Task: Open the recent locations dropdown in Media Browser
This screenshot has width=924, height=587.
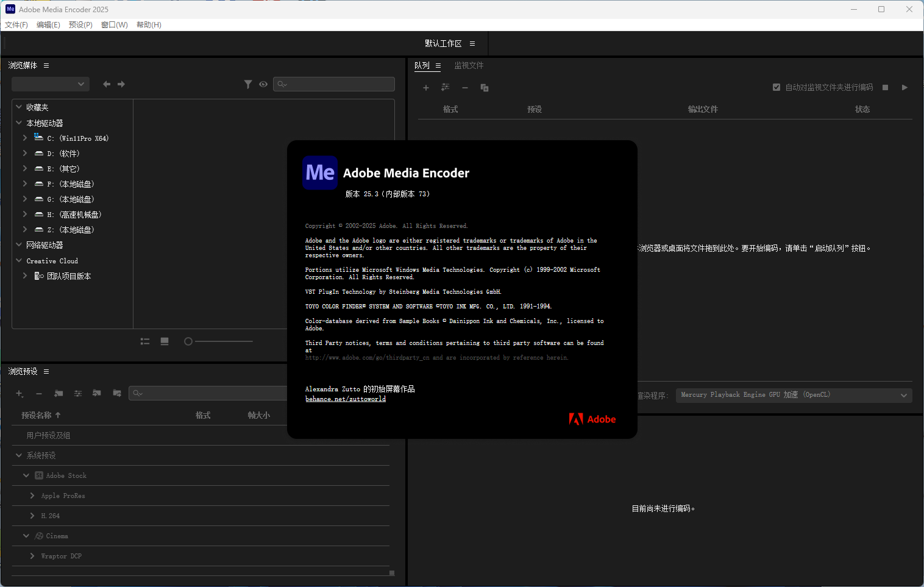Action: (51, 84)
